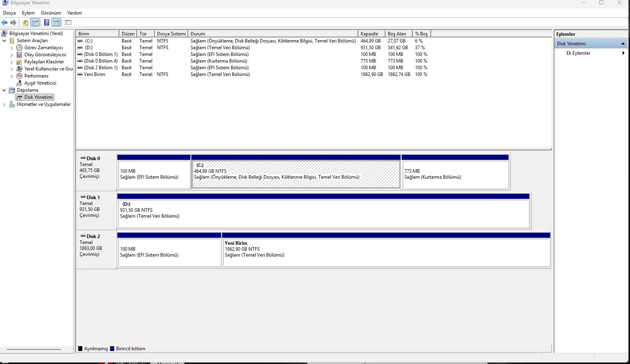Image resolution: width=630 pixels, height=364 pixels.
Task: Click the blue Back arrow in the toolbar
Action: click(5, 23)
